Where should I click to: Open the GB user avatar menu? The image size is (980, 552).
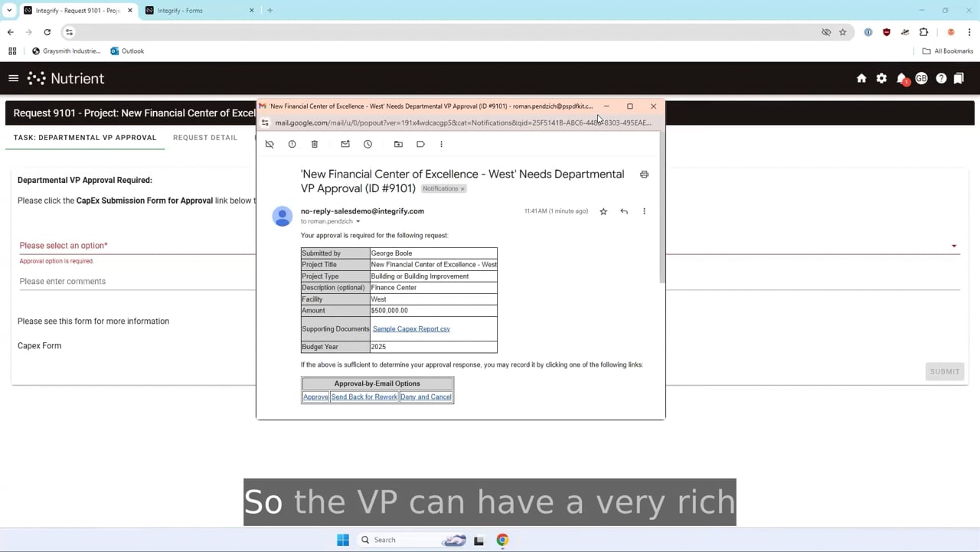coord(921,78)
